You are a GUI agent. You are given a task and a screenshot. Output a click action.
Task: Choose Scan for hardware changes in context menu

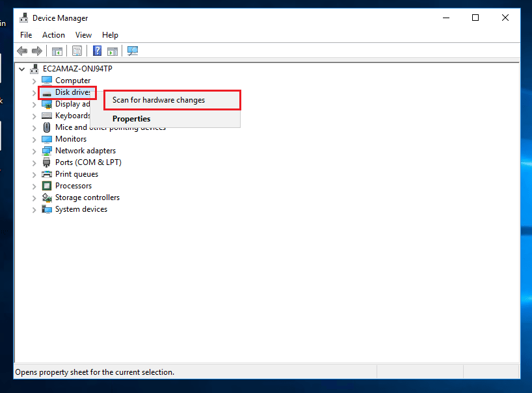tap(172, 100)
